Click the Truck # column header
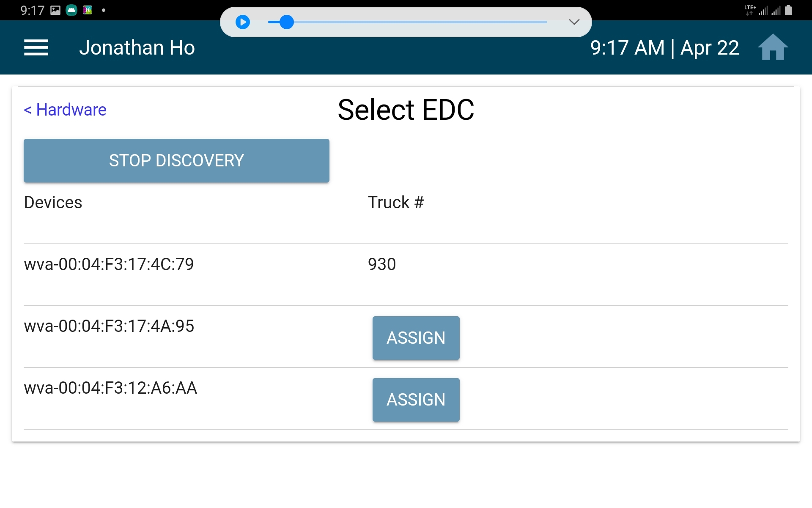This screenshot has width=812, height=508. (395, 202)
